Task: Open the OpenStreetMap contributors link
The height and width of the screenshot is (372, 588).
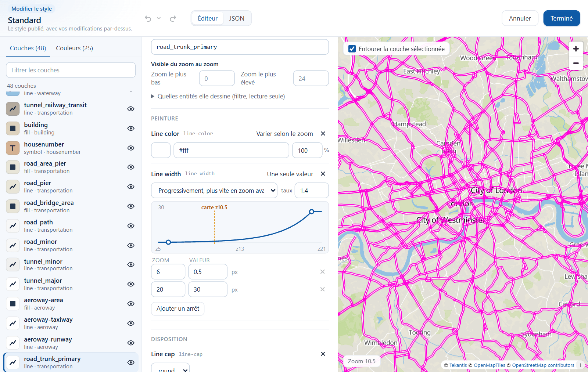Action: 543,365
